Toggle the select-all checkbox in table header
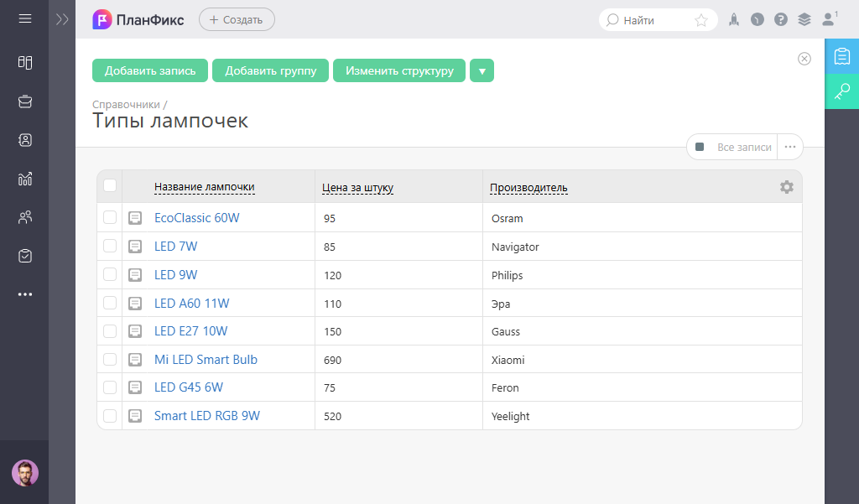Screen dimensions: 859x504 pyautogui.click(x=110, y=186)
